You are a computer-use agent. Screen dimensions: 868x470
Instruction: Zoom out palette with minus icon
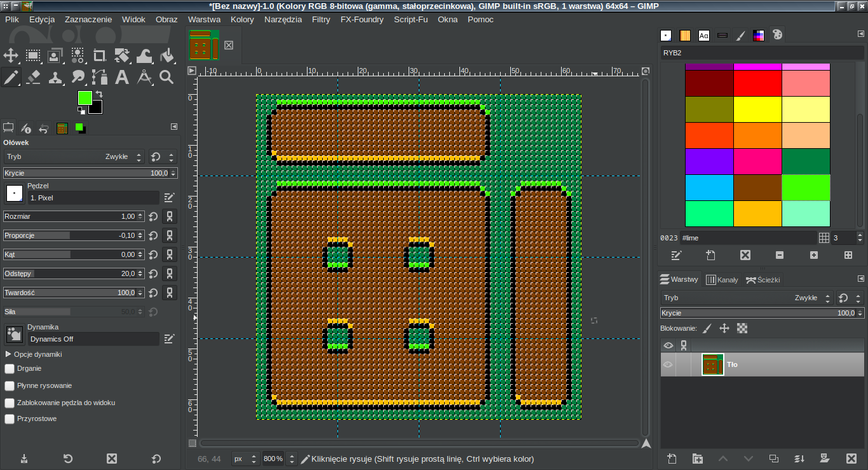click(x=780, y=255)
